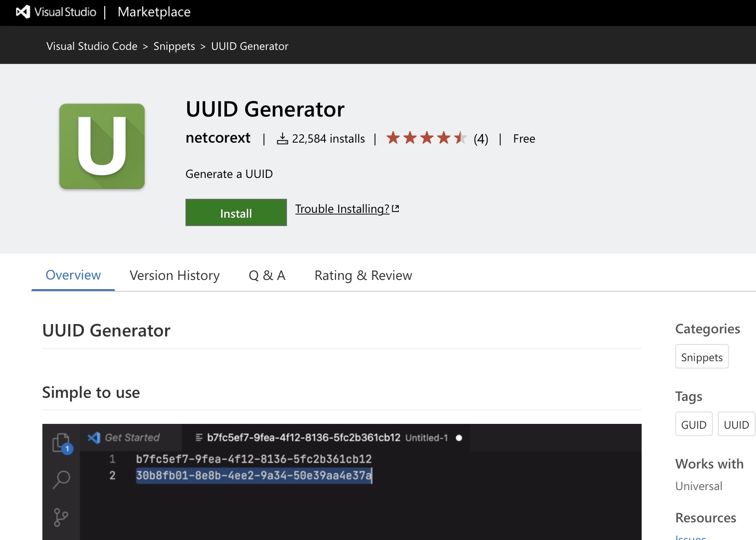Click the (4) review count
The width and height of the screenshot is (756, 540).
pos(481,139)
